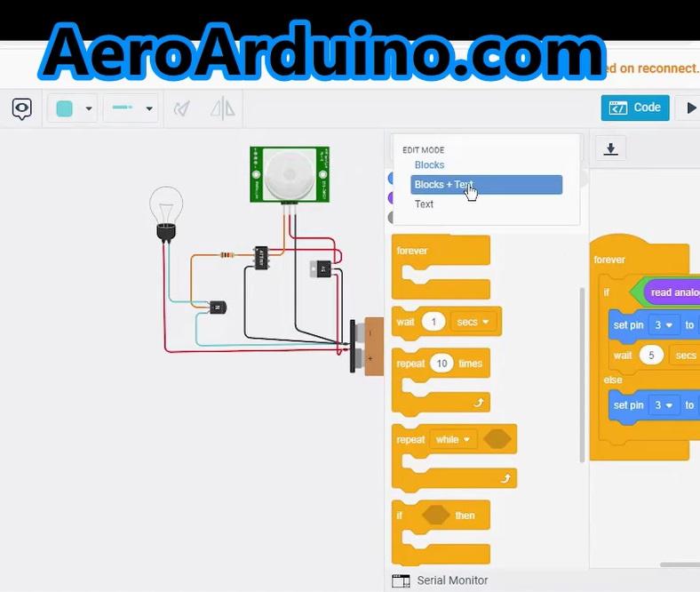Screen dimensions: 700x592
Task: Open the wire color swatch picker
Action: pos(64,108)
